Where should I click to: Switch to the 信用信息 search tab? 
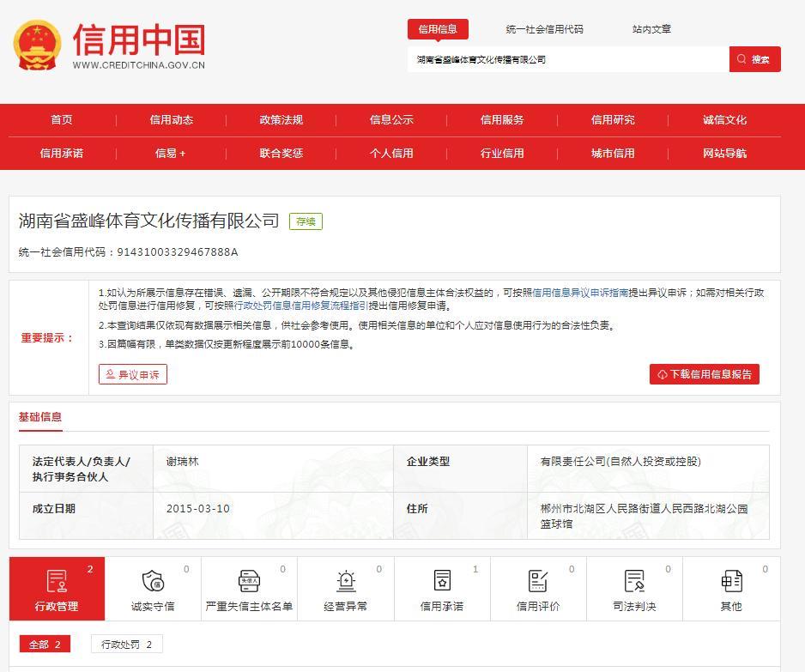[x=438, y=29]
